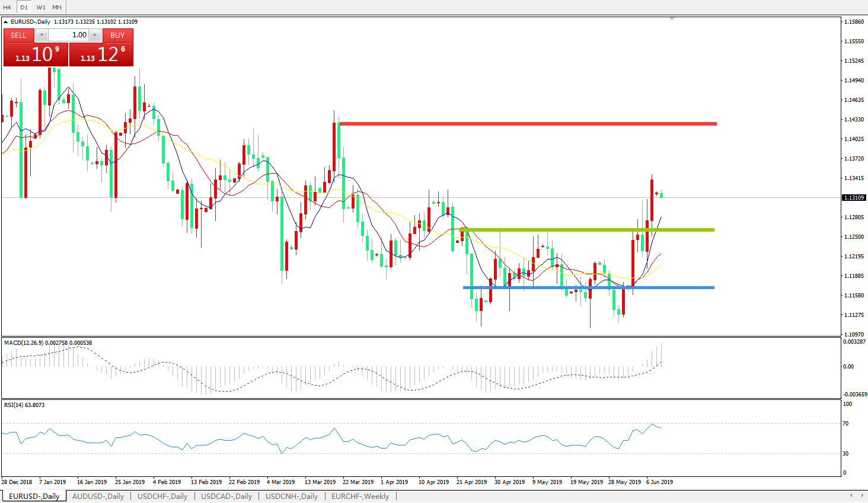Click the volume decrease arrow
868x503 pixels.
tap(42, 36)
